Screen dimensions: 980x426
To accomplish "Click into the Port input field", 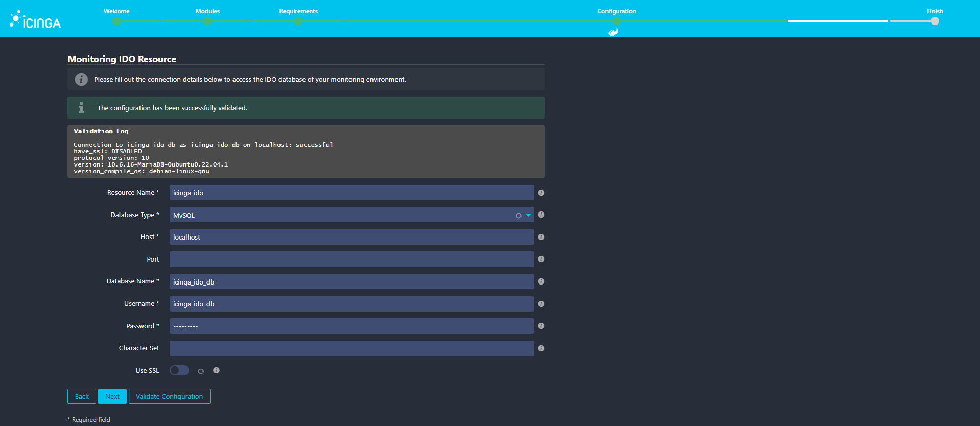I will click(x=352, y=259).
